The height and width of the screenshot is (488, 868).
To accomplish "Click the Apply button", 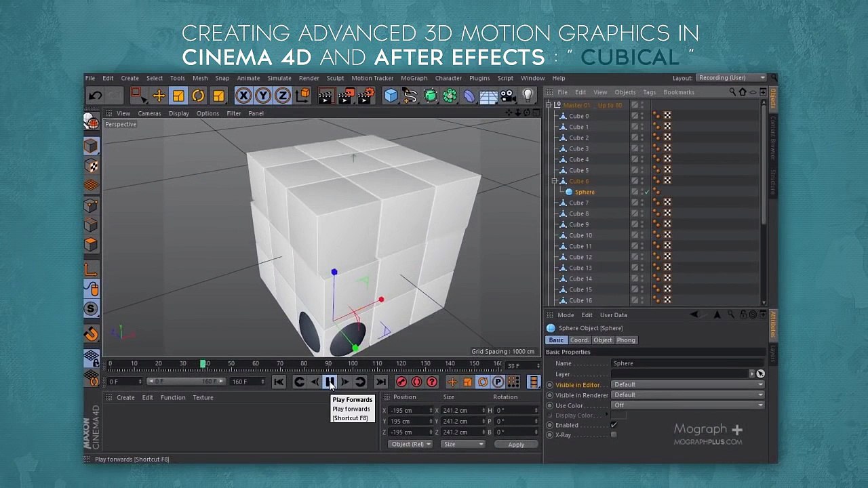I will point(516,444).
